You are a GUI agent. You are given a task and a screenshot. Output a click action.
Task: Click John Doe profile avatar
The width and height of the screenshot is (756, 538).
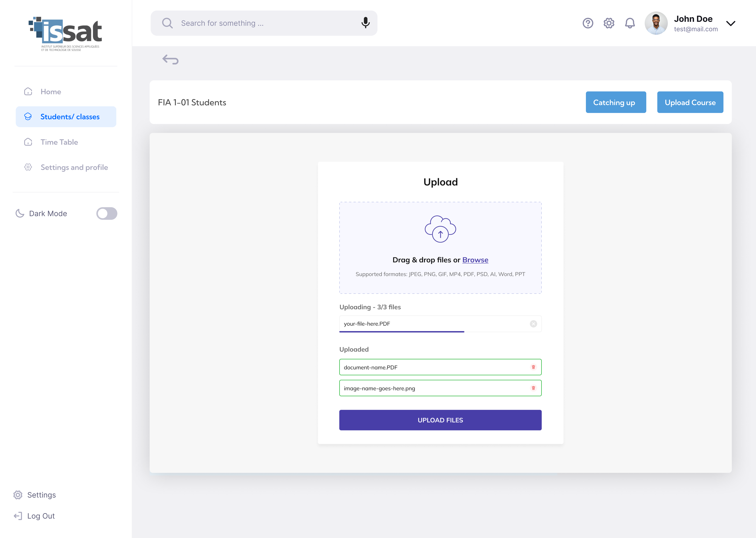tap(656, 23)
